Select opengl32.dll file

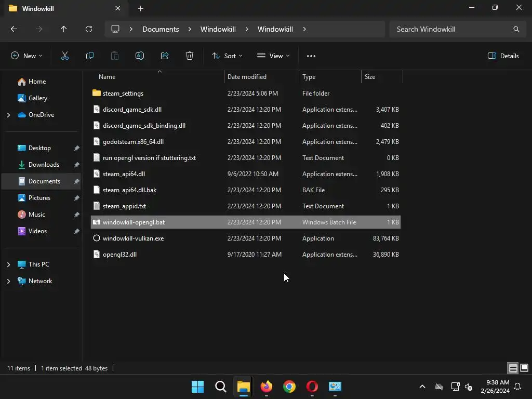click(x=246, y=255)
